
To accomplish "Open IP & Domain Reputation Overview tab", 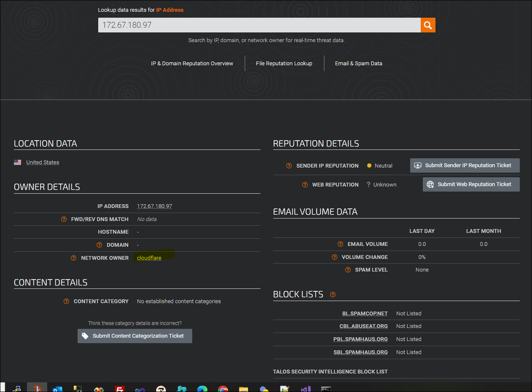I will point(192,64).
